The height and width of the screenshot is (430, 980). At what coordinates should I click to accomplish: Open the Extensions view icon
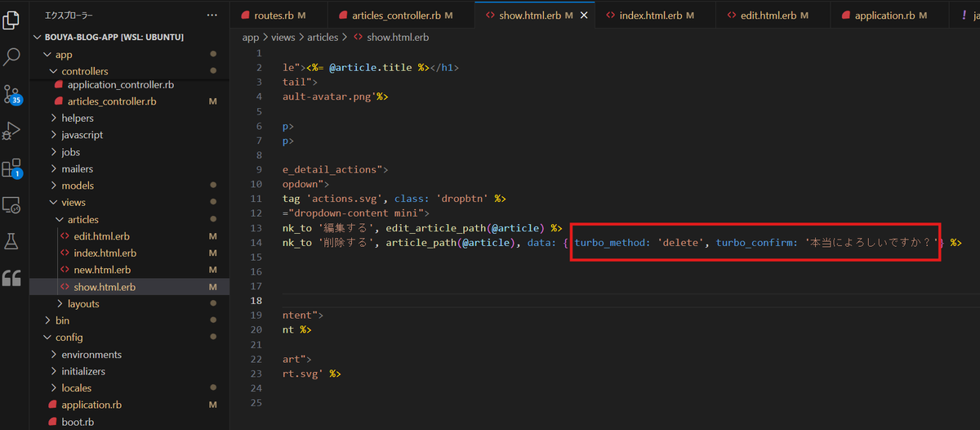pyautogui.click(x=11, y=168)
